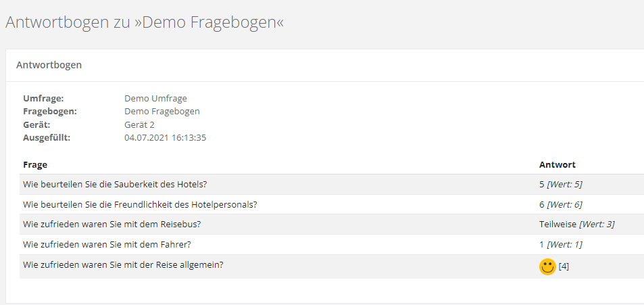Click the answer "6 [Wert: 6]"
Screen dimensions: 644x305
560,204
